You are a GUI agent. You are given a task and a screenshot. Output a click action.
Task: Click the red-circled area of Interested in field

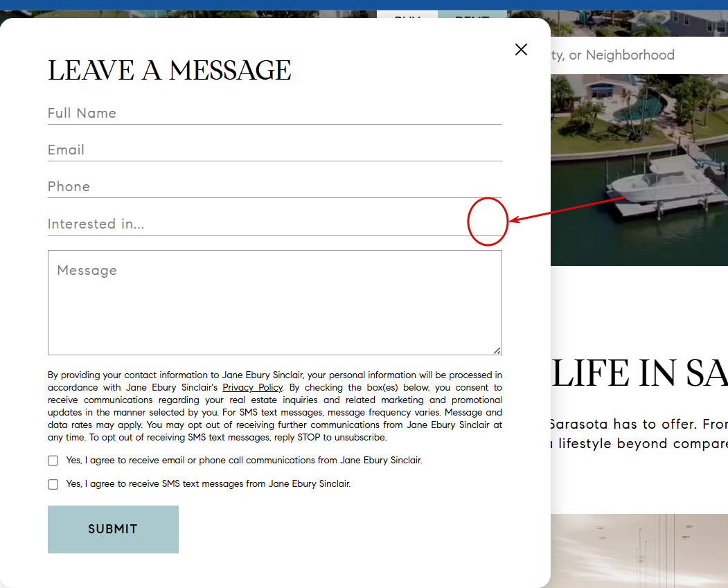(x=488, y=222)
